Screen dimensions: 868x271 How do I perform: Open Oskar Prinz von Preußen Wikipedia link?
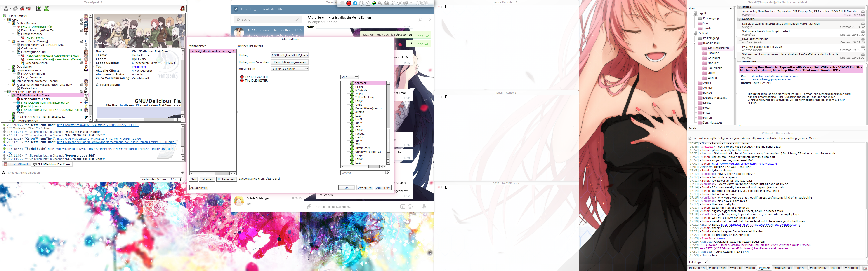[99, 139]
